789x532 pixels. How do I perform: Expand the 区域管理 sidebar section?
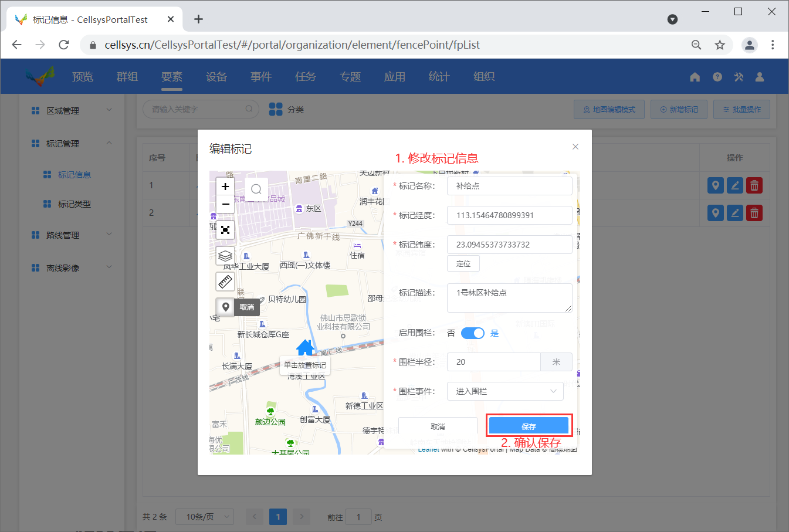[71, 110]
